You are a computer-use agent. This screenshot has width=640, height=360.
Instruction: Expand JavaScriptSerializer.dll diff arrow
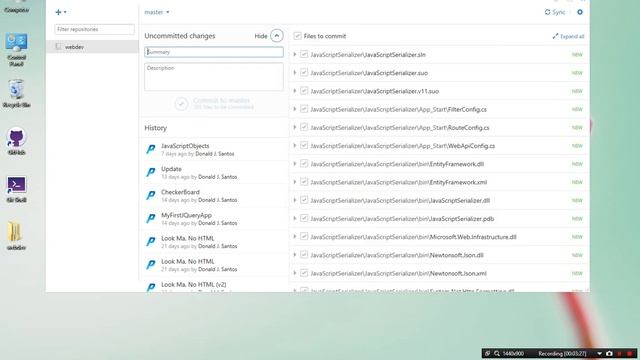coord(295,200)
